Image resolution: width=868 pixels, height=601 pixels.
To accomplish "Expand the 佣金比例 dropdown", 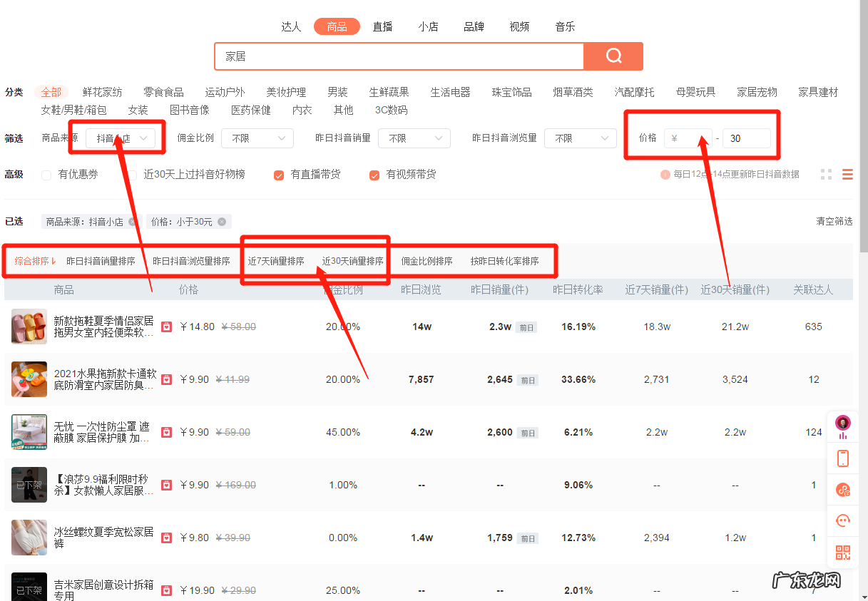I will click(x=257, y=138).
